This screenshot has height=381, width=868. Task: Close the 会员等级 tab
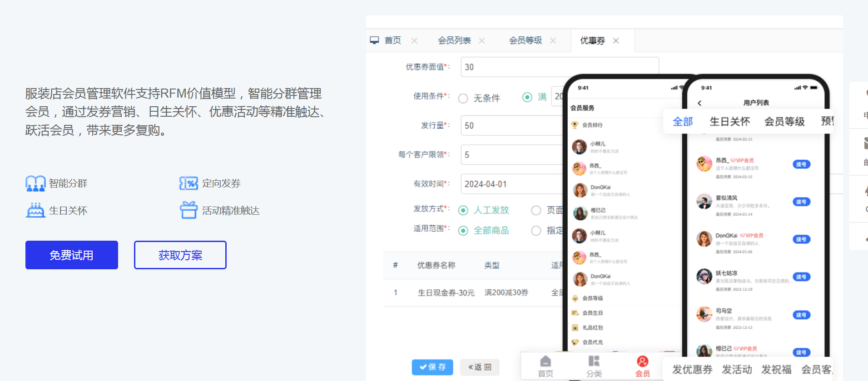553,40
